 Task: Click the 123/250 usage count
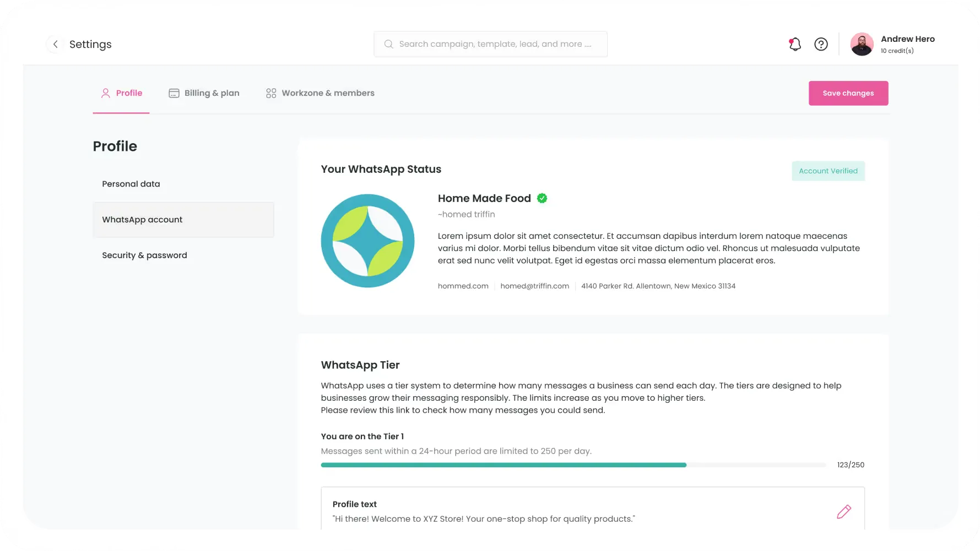[x=851, y=465]
